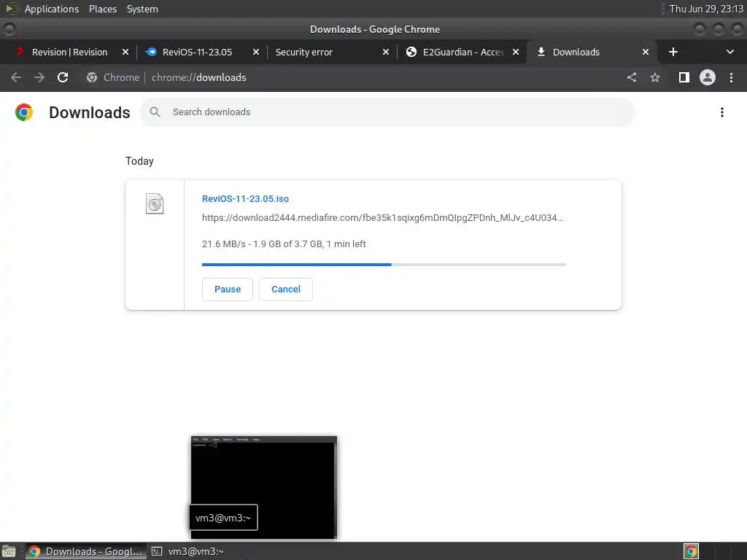Click the Chrome tray icon in panel
Image resolution: width=747 pixels, height=560 pixels.
pos(692,551)
